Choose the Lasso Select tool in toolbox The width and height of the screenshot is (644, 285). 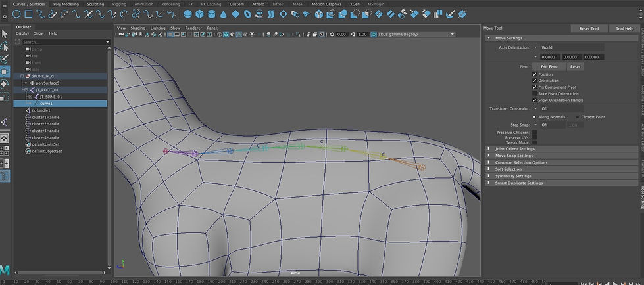coord(5,47)
